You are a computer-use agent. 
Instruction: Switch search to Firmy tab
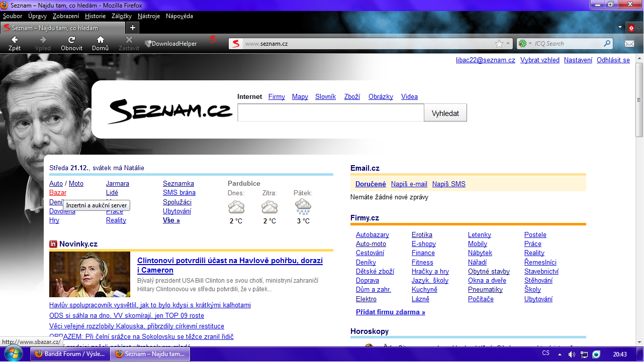[x=277, y=96]
